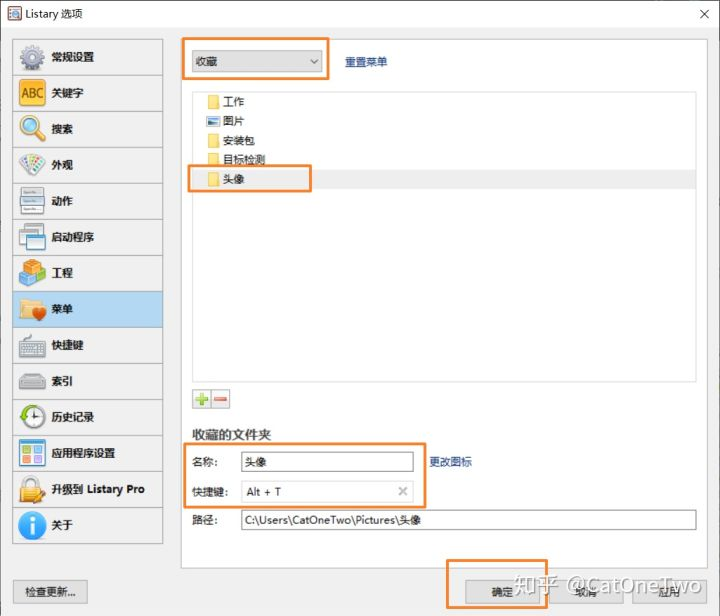Click the 更改图标 change icon link
Screen dimensions: 720x616
click(x=450, y=462)
